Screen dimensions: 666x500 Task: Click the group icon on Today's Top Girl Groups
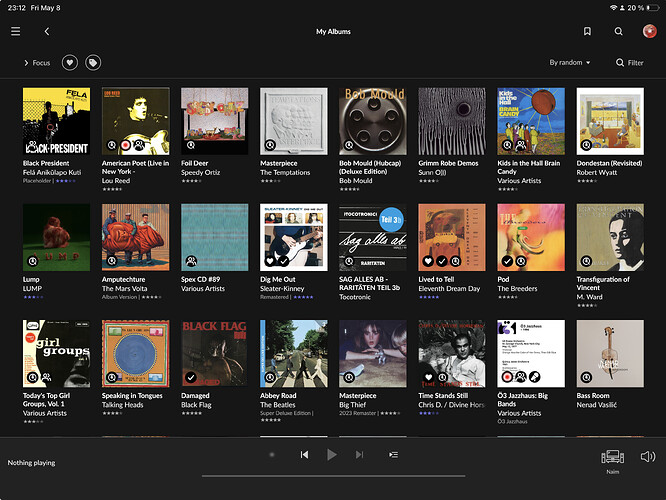(x=46, y=377)
